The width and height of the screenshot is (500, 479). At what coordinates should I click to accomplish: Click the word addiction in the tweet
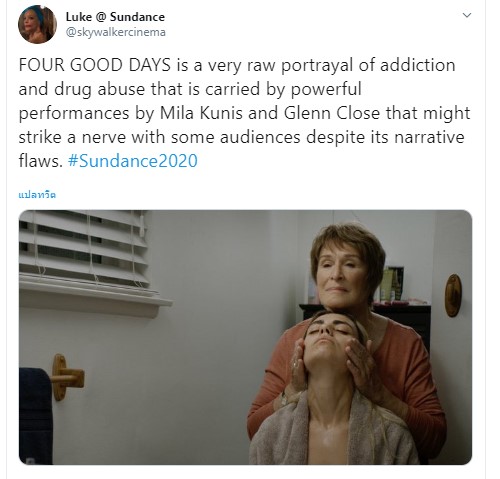[x=418, y=65]
